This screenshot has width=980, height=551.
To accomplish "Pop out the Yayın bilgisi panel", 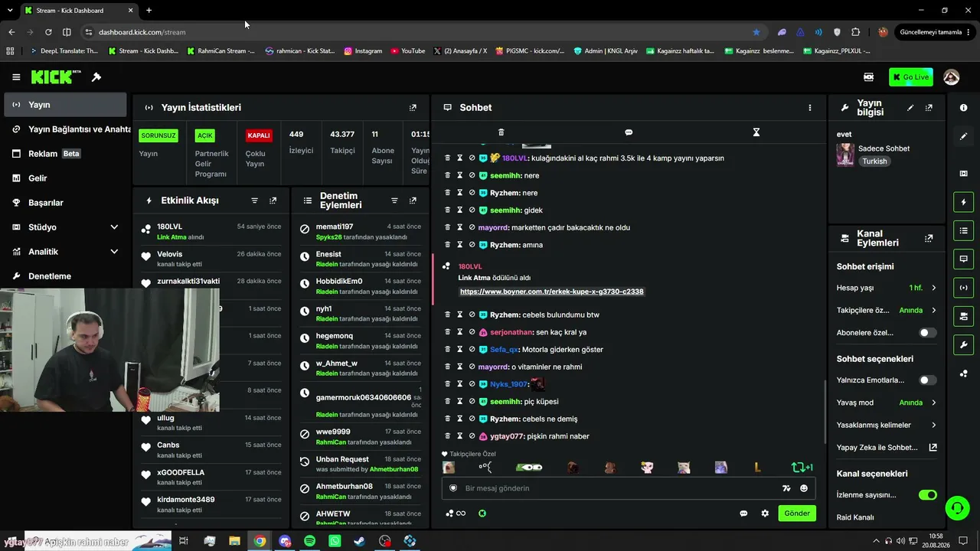I will [929, 108].
